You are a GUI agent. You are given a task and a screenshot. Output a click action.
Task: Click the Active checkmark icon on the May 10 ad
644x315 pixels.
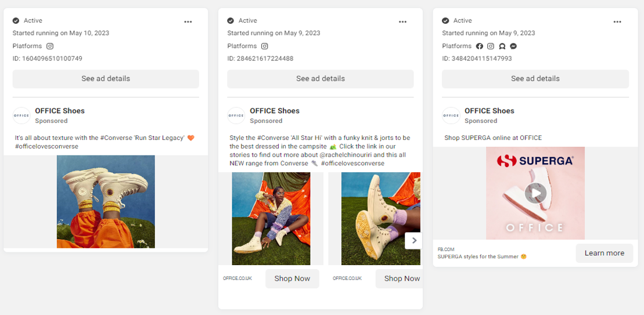click(x=16, y=20)
